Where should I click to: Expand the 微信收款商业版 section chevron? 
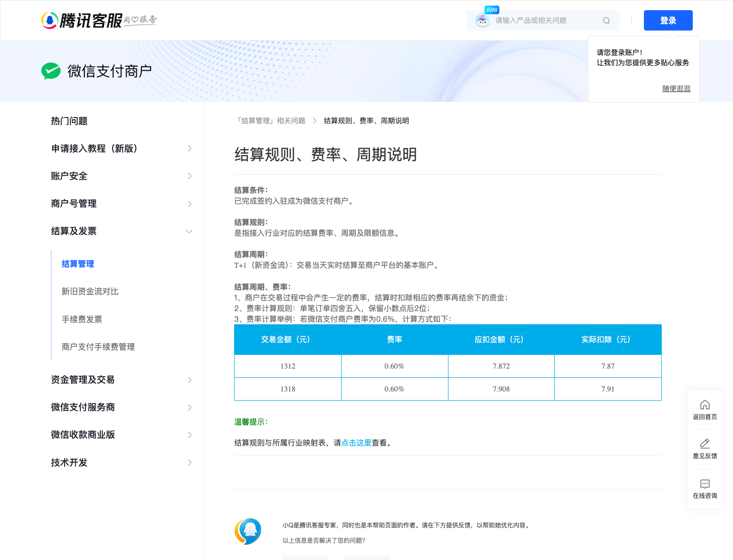click(x=190, y=435)
